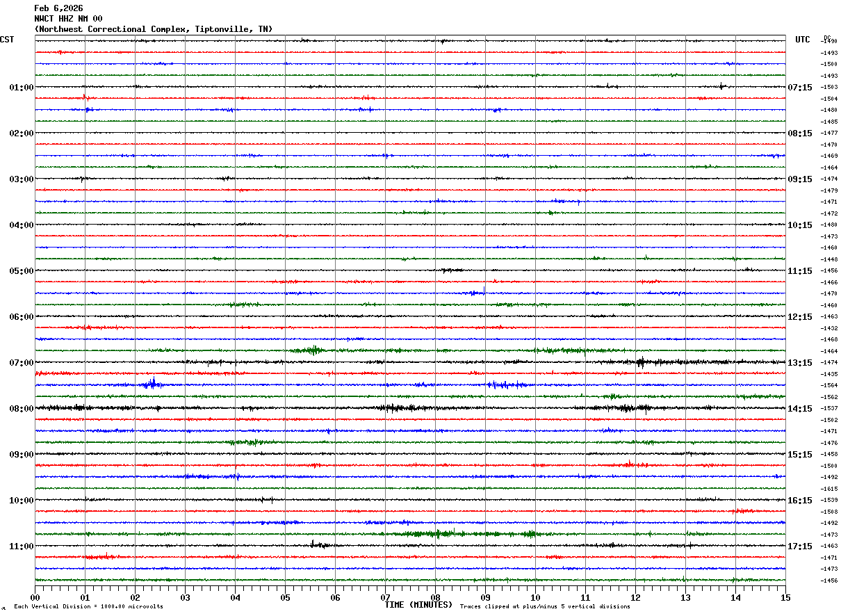This screenshot has width=841, height=616.
Task: Click the TIME (MINUTES) axis title
Action: pos(418,605)
